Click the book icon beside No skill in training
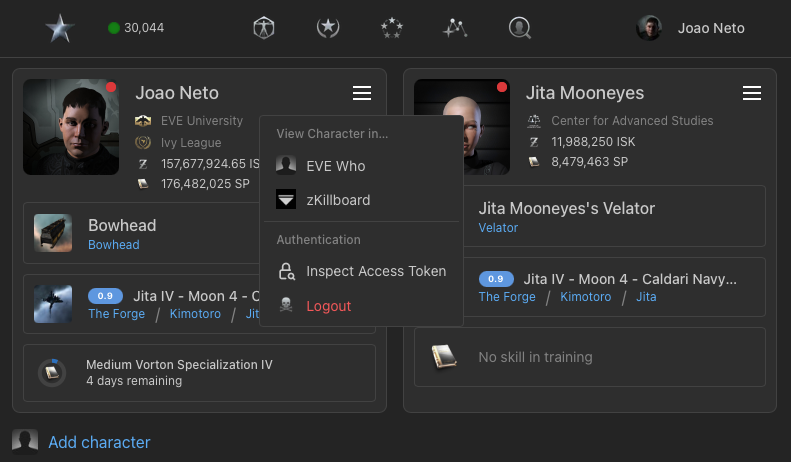This screenshot has width=791, height=462. 444,357
